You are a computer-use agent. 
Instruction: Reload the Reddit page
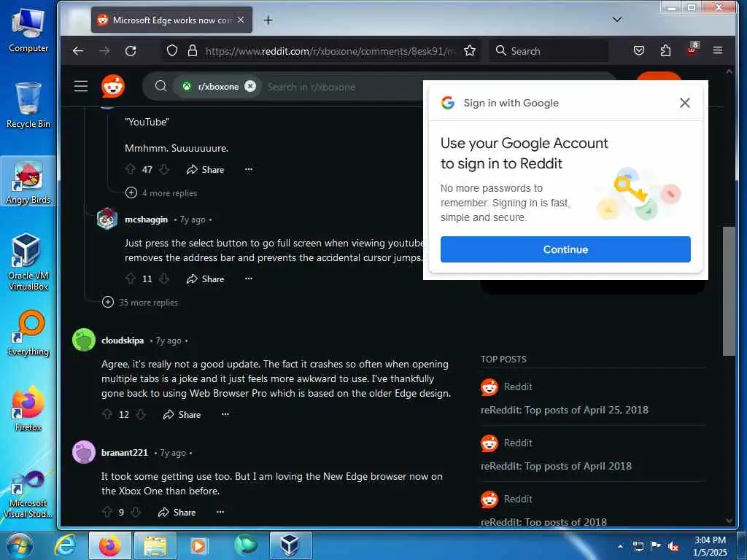pyautogui.click(x=131, y=51)
